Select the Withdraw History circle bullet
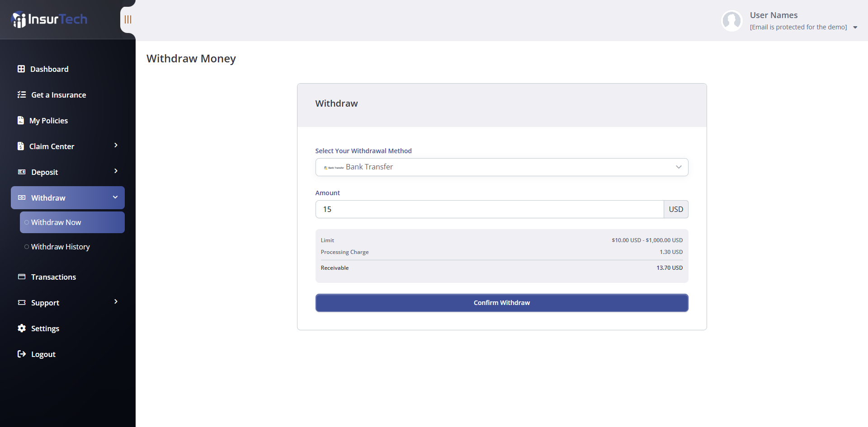 [x=27, y=247]
